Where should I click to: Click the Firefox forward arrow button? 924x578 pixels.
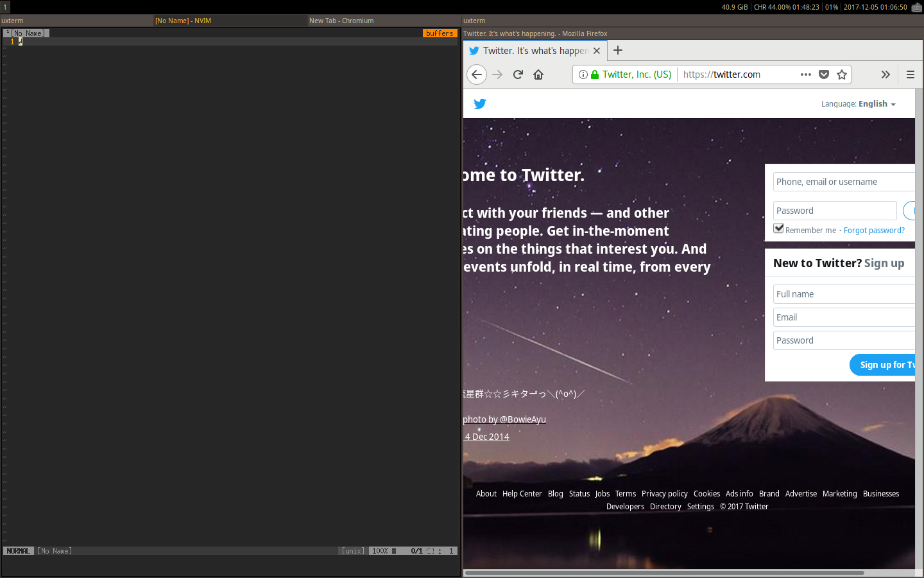(x=497, y=74)
